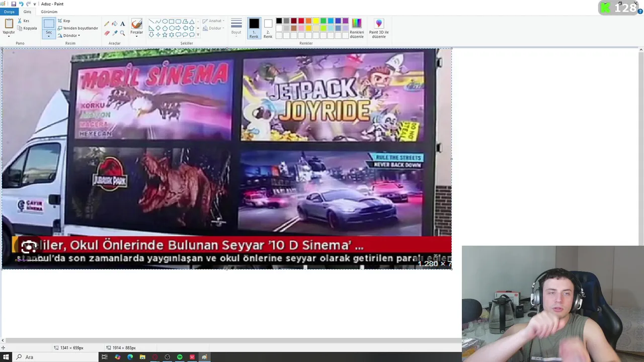Click the Windows Start button

point(6,357)
